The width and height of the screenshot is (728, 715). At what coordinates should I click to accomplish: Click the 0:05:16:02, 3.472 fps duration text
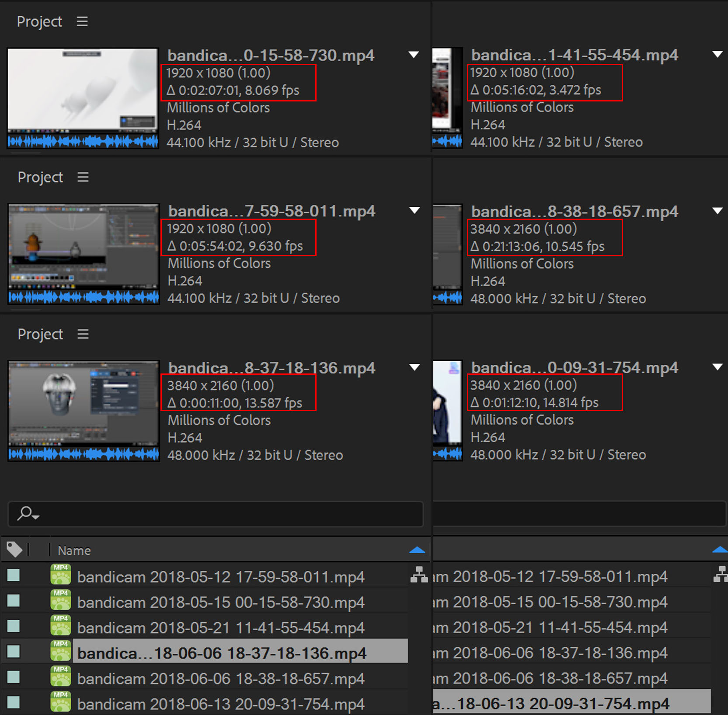tap(536, 90)
